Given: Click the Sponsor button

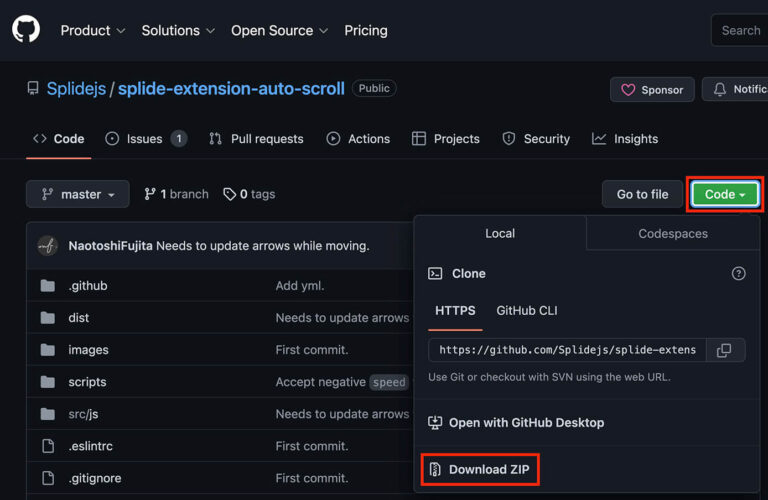Looking at the screenshot, I should (652, 89).
